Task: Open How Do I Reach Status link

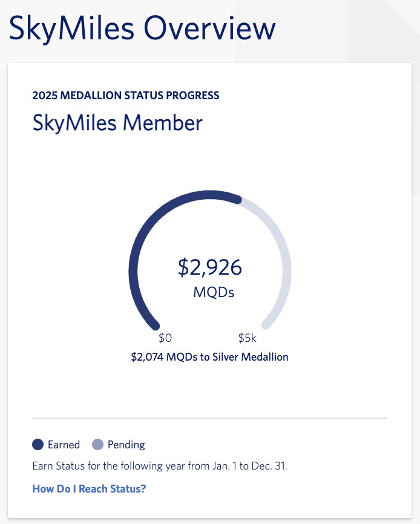Action: tap(88, 488)
